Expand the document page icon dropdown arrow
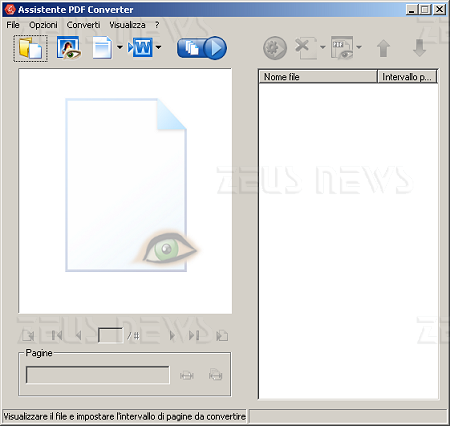 point(120,48)
